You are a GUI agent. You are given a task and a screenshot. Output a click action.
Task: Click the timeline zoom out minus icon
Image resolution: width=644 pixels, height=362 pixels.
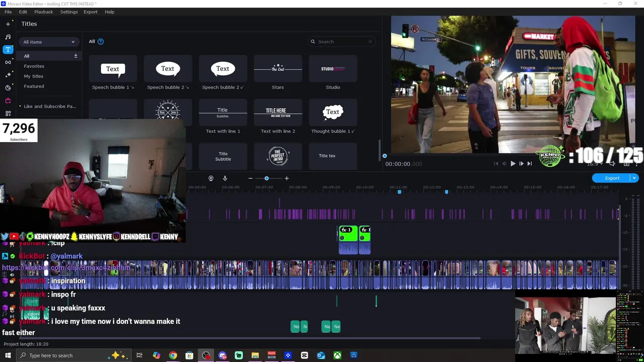pos(251,178)
